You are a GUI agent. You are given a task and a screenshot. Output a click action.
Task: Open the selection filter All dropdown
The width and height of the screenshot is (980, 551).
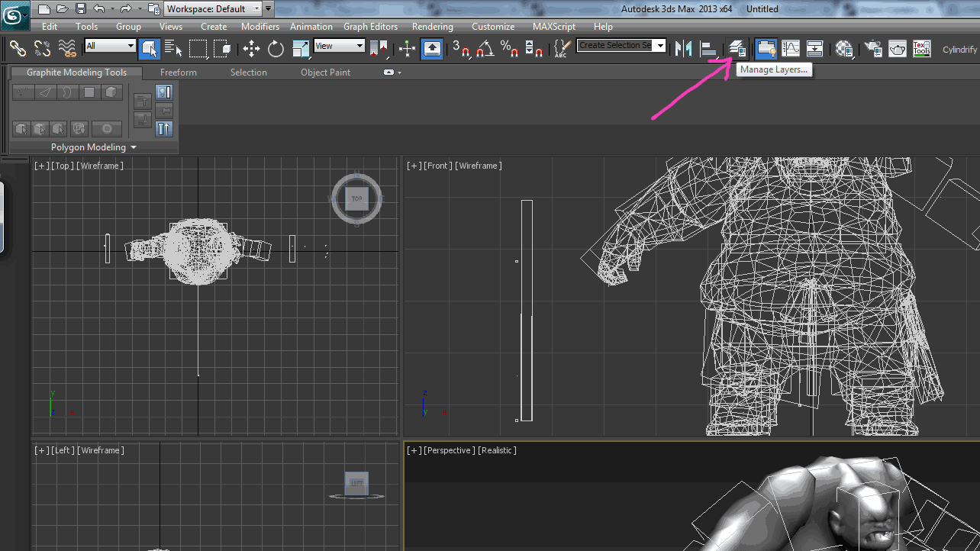(110, 46)
